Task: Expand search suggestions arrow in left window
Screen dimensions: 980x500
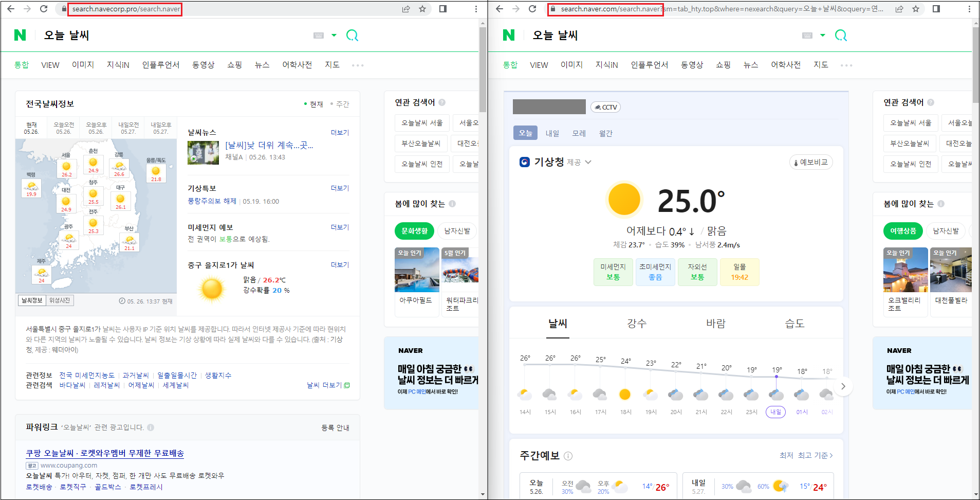Action: click(x=334, y=35)
